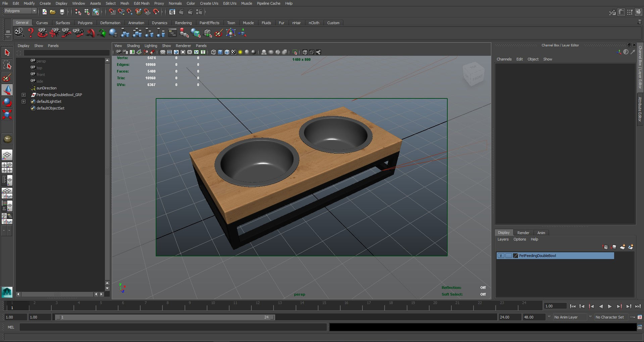This screenshot has height=342, width=644.
Task: Click the XYZ axis pivot shelf icon
Action: (243, 33)
